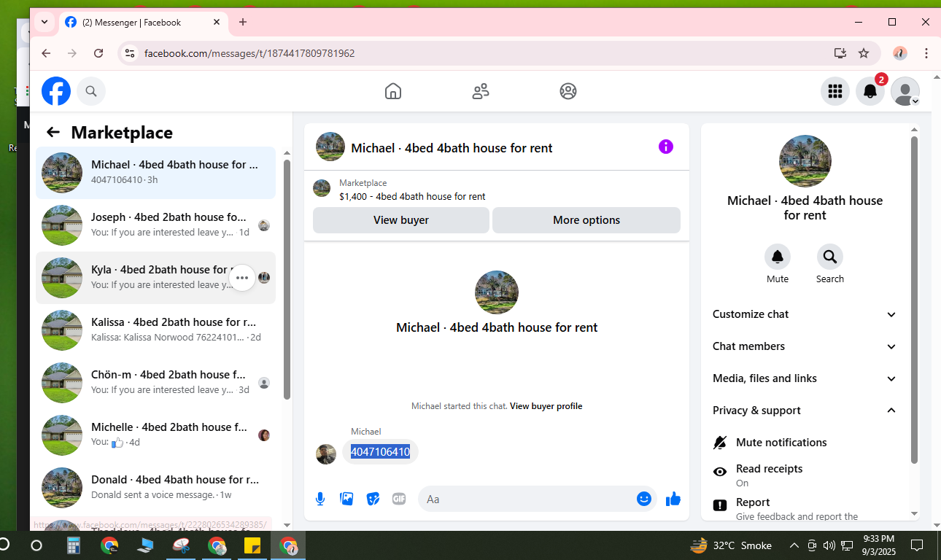This screenshot has height=560, width=941.
Task: Click the large listing photo in details panel
Action: (x=805, y=161)
